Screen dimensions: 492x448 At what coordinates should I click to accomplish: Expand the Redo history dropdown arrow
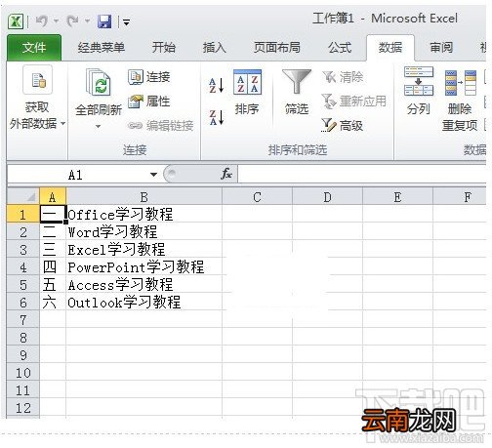coord(87,21)
